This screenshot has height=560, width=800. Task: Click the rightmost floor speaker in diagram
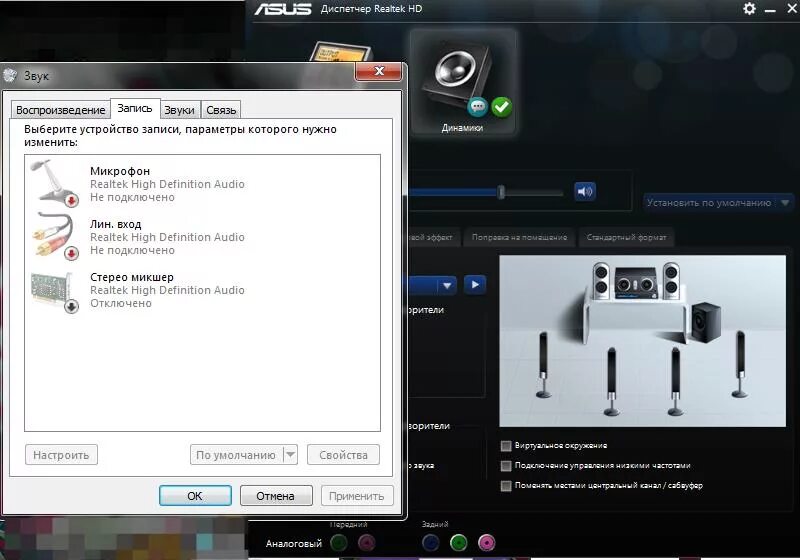(x=740, y=364)
